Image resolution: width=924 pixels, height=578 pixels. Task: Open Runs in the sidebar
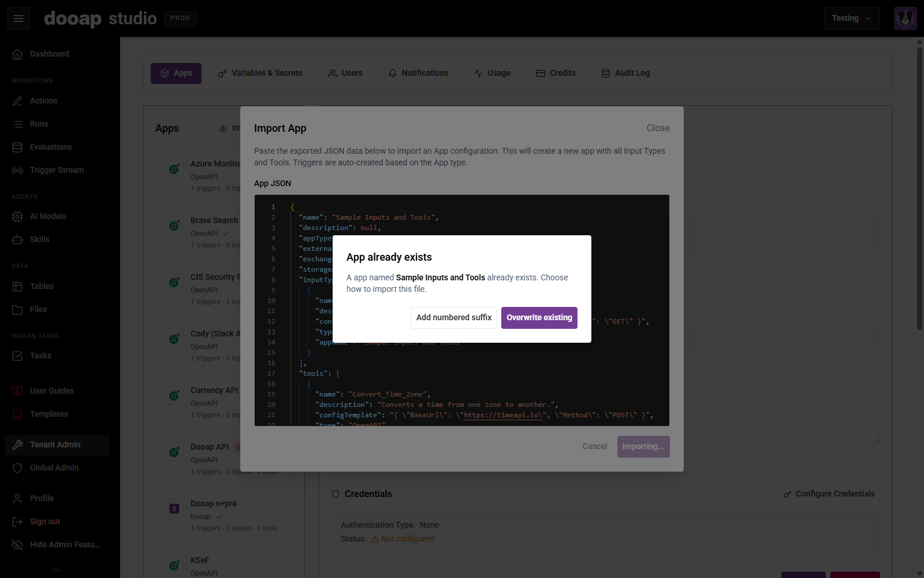57,124
